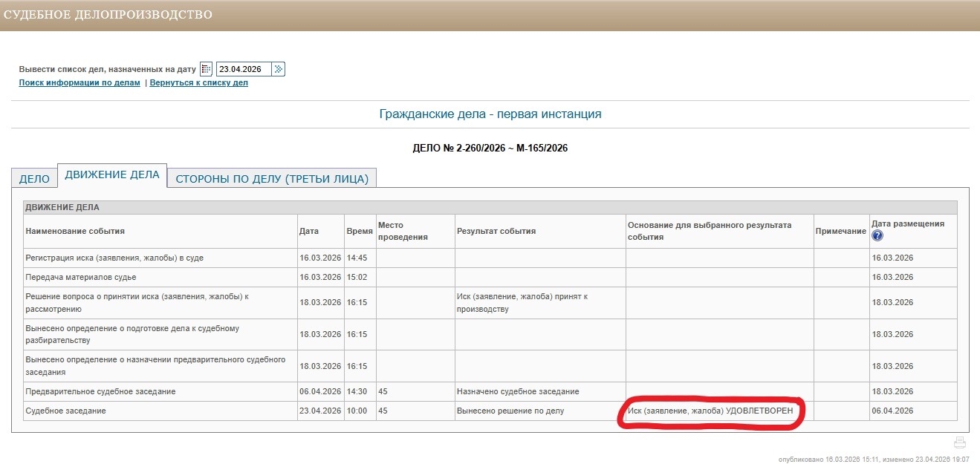
Task: Open the calendar date picker icon
Action: tap(207, 69)
